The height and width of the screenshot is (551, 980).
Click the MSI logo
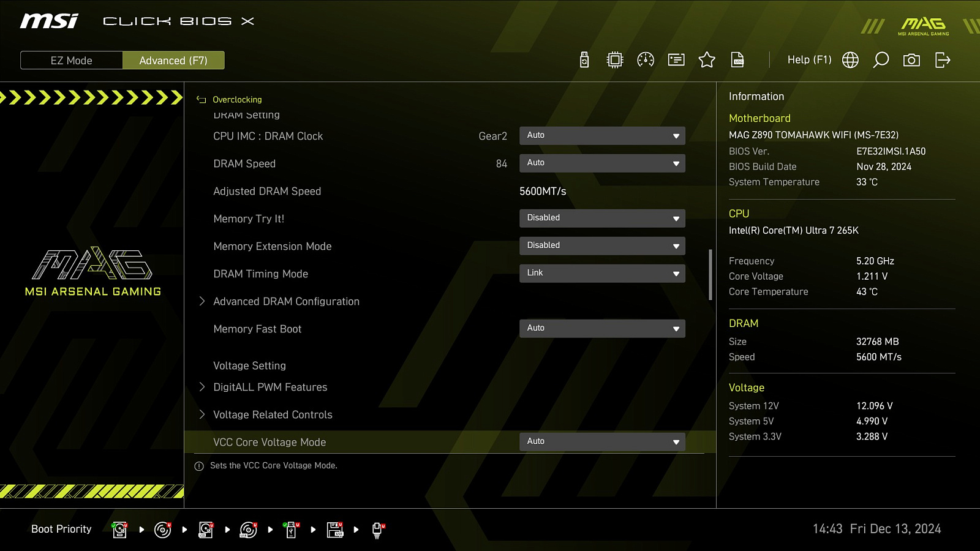coord(49,21)
